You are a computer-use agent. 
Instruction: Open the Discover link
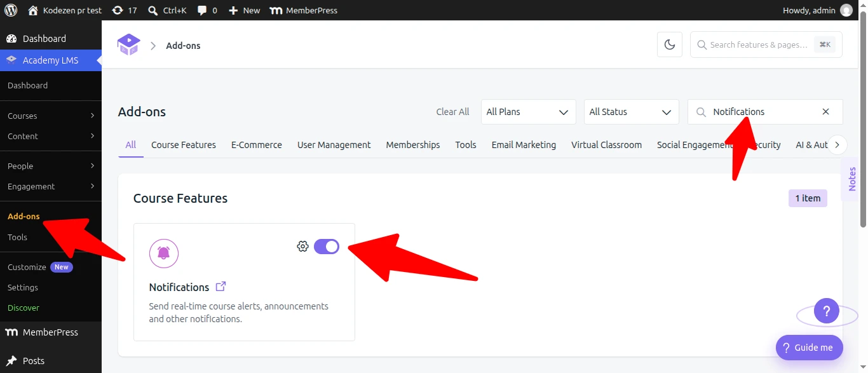(x=24, y=308)
